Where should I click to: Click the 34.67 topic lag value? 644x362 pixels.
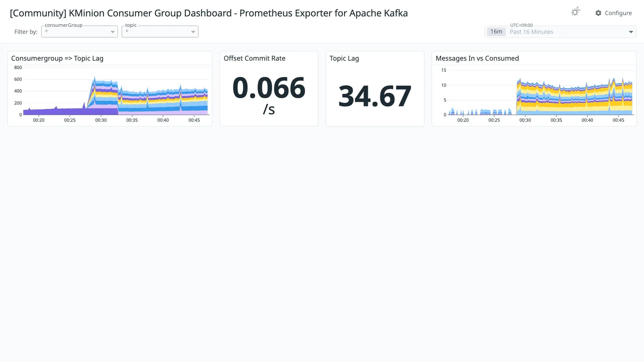tap(375, 96)
